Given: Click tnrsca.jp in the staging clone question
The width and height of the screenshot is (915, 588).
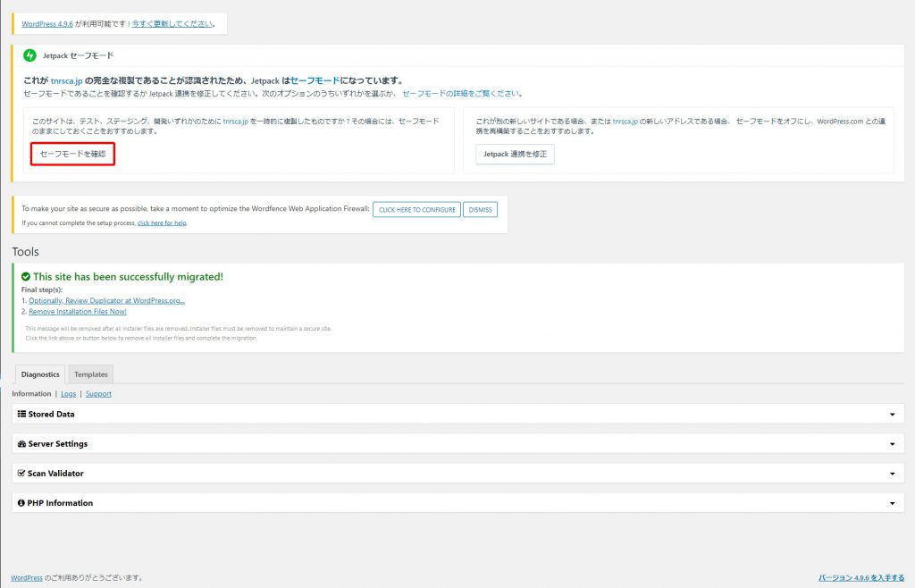Looking at the screenshot, I should click(x=236, y=122).
